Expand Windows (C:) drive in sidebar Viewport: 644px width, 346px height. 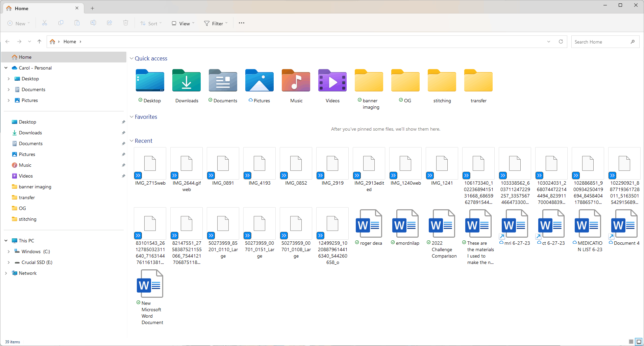point(8,251)
